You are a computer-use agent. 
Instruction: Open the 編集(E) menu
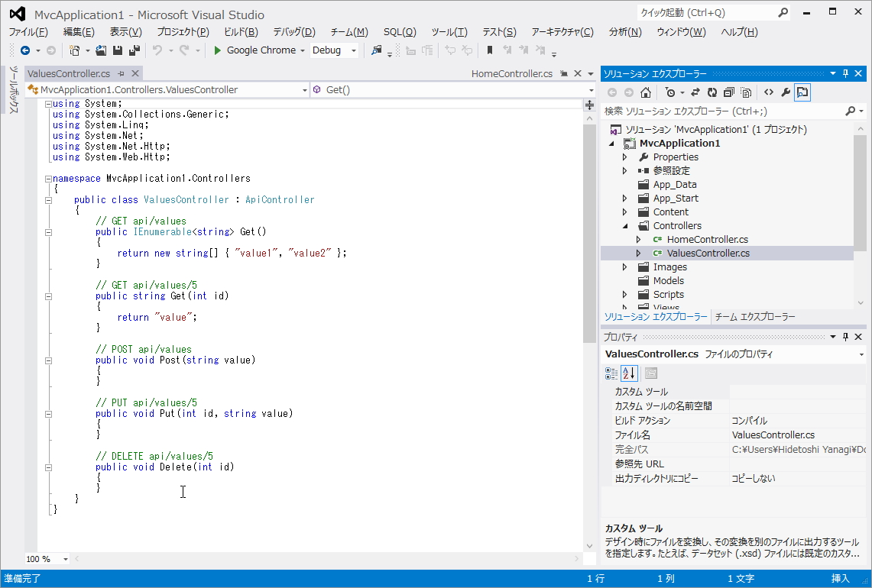[79, 32]
